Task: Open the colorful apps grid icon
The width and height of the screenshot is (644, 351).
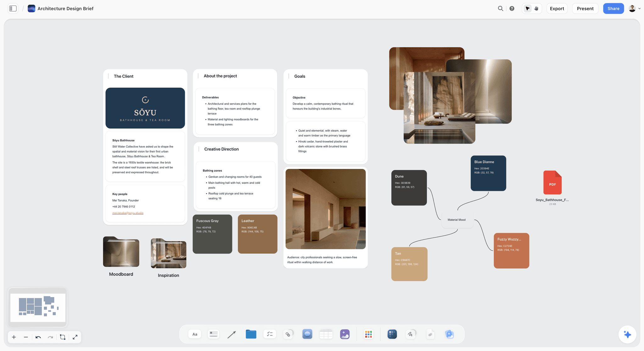Action: (369, 334)
